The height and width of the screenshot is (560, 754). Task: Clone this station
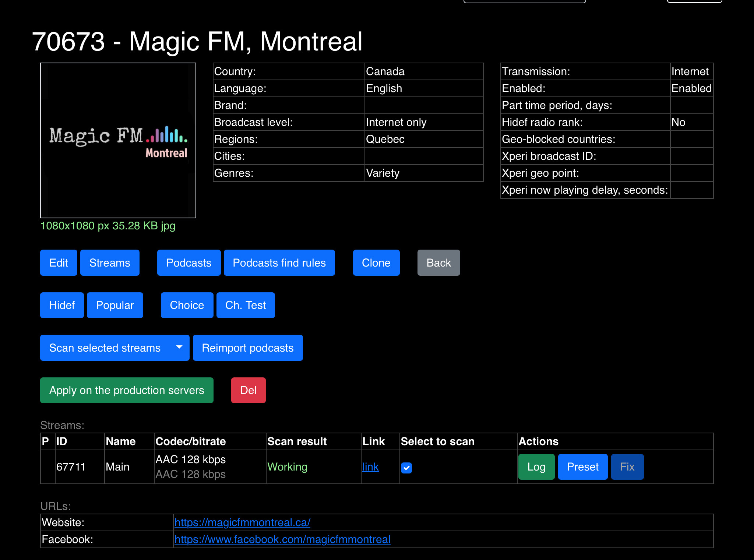(x=376, y=263)
